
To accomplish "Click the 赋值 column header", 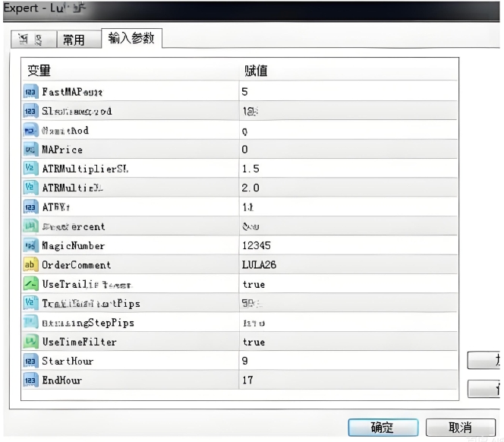I will [x=255, y=71].
